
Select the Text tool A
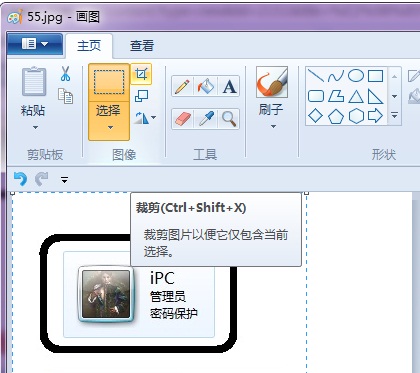click(x=229, y=86)
